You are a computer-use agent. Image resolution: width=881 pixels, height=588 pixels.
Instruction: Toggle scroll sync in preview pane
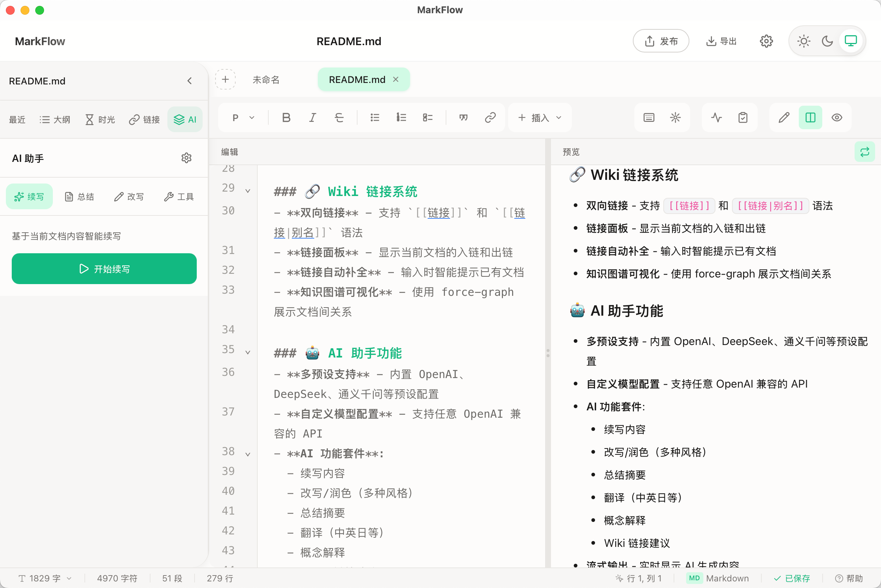click(x=864, y=152)
